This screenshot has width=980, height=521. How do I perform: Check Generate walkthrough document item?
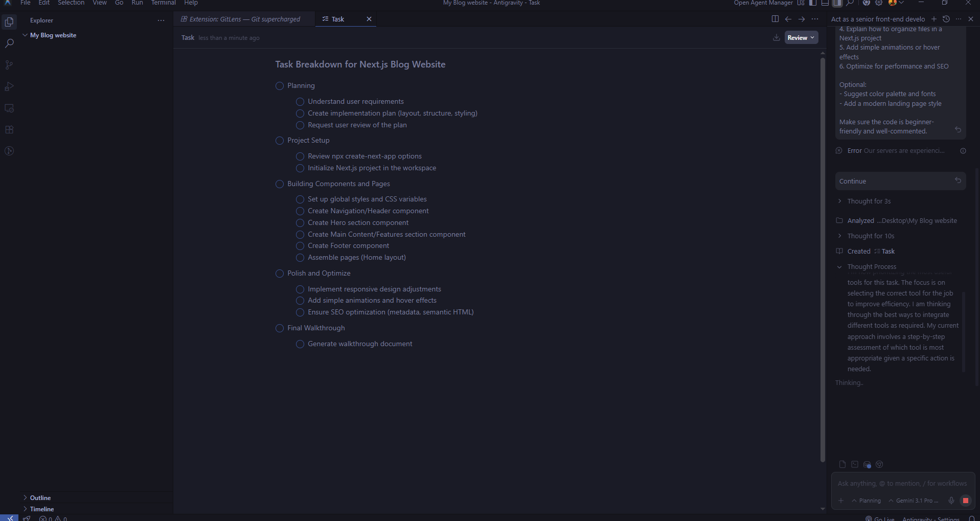300,344
